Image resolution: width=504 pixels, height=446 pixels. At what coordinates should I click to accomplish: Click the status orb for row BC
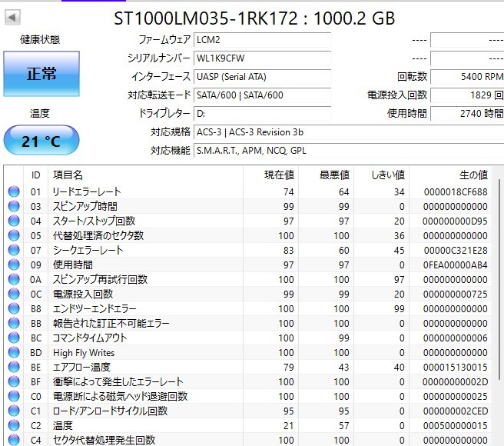[x=14, y=338]
